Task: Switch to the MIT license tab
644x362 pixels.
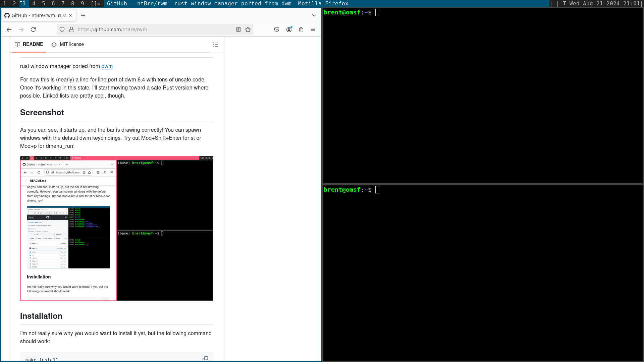Action: click(x=67, y=44)
